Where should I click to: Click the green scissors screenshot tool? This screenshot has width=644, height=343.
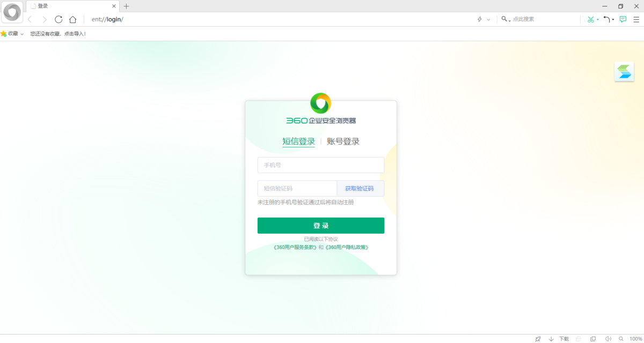(x=591, y=19)
